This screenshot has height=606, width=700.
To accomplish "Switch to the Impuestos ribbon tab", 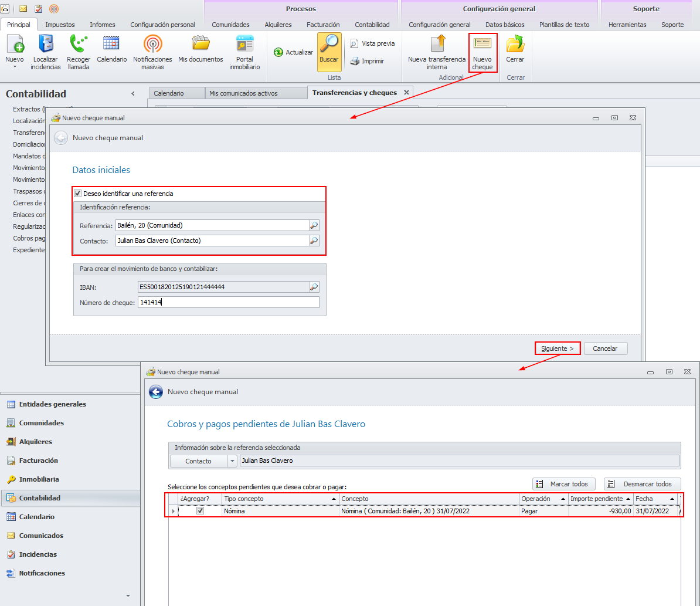I will (60, 25).
